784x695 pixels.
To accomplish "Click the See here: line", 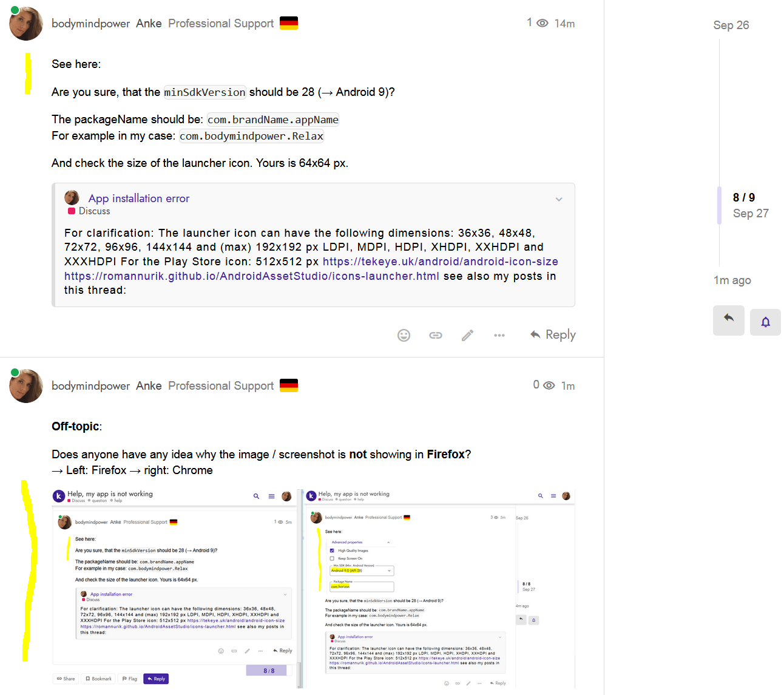I will pyautogui.click(x=76, y=64).
